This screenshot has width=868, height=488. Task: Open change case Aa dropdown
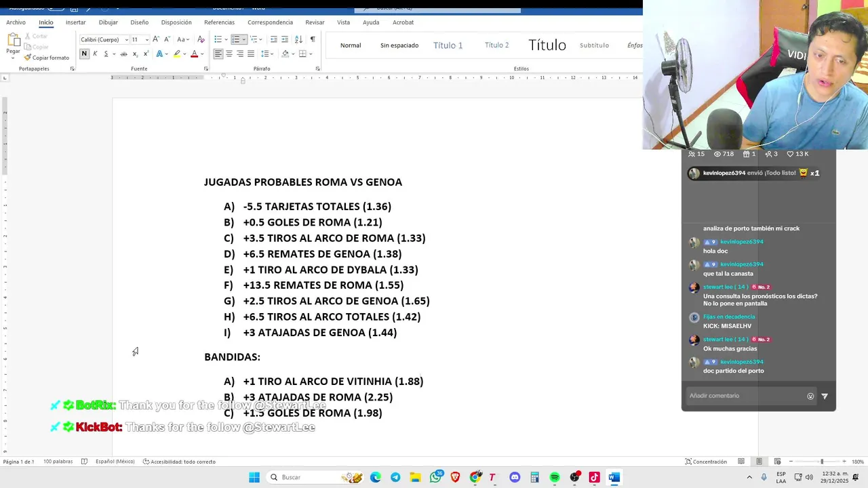(x=182, y=39)
